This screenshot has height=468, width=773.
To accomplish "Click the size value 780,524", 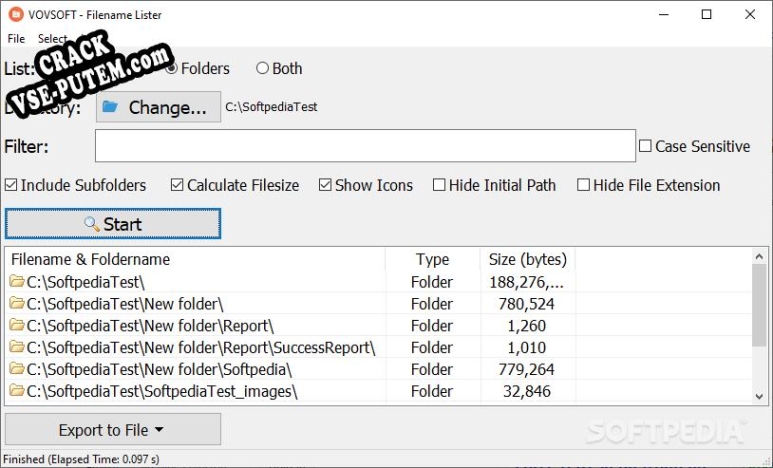I will pyautogui.click(x=527, y=304).
